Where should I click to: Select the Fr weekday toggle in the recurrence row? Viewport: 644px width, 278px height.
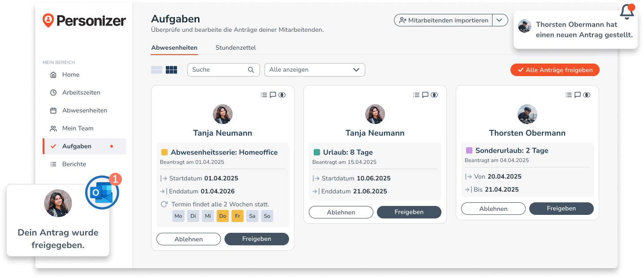pyautogui.click(x=237, y=216)
